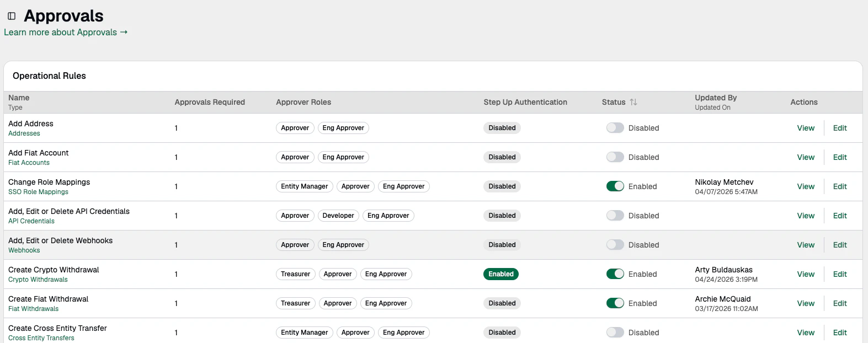Click Treasurer chip in Create Crypto Withdrawal row
868x343 pixels.
click(296, 274)
